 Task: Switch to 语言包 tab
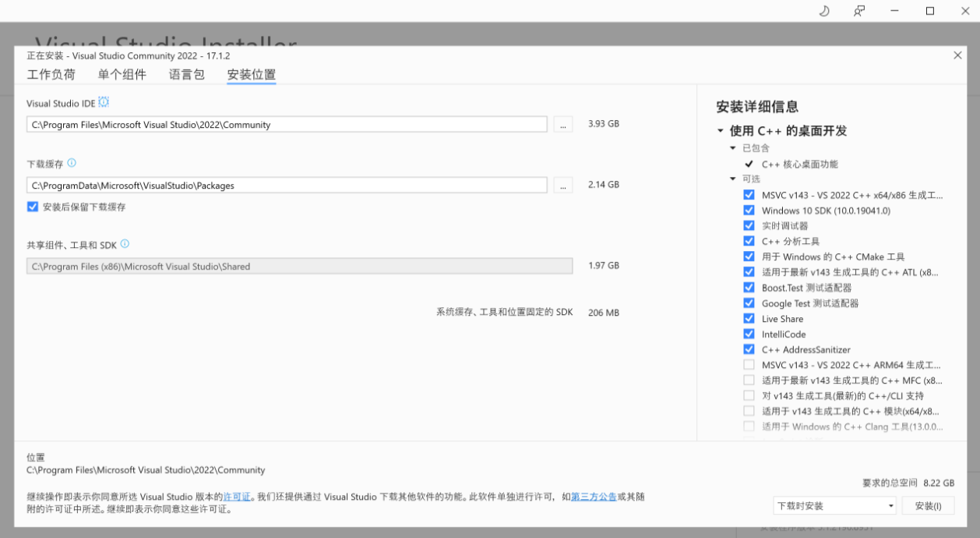pyautogui.click(x=187, y=75)
